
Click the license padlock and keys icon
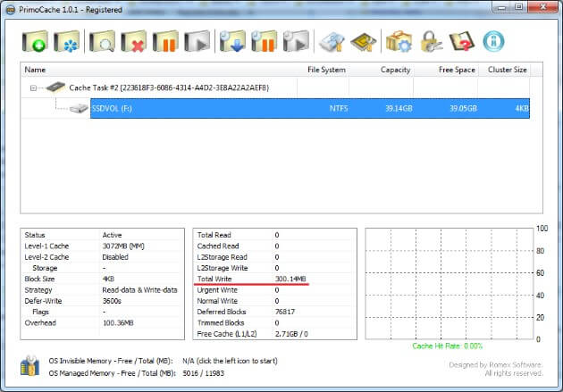[431, 42]
